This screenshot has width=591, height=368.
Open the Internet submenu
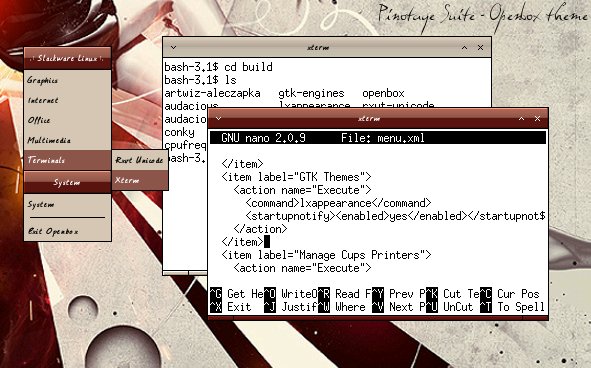(67, 100)
